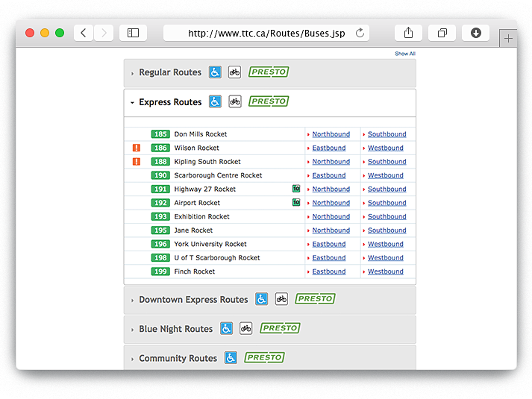Open Northbound for 193 Exhibition Rocket

331,216
